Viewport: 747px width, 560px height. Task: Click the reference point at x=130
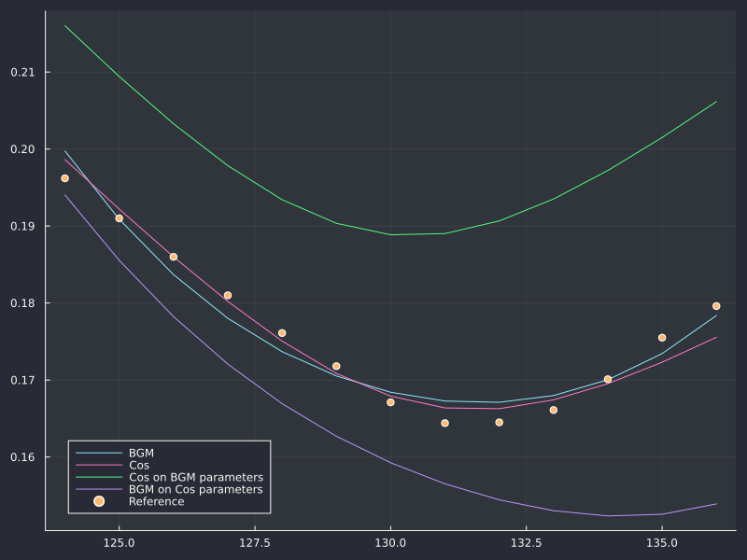[390, 402]
